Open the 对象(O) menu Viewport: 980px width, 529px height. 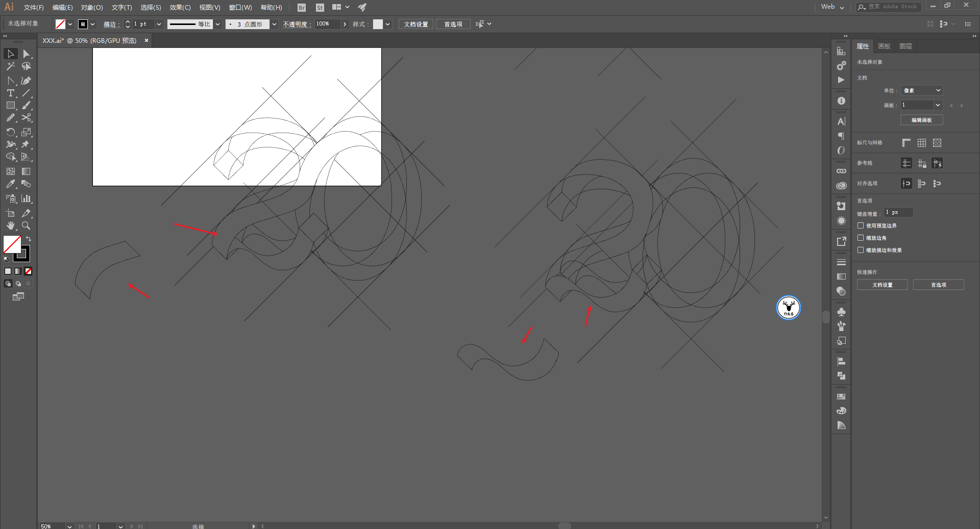(x=92, y=7)
